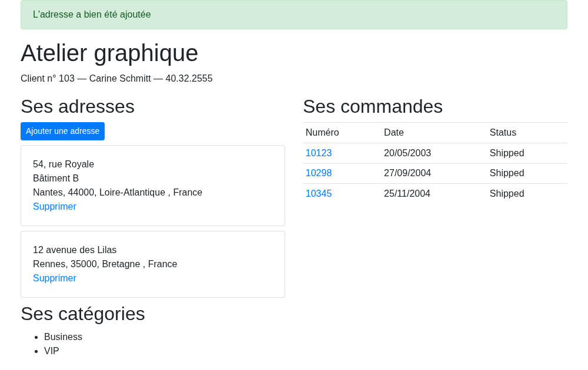Viewport: 588px width, 370px height.
Task: Click the "Status" column header
Action: (503, 133)
